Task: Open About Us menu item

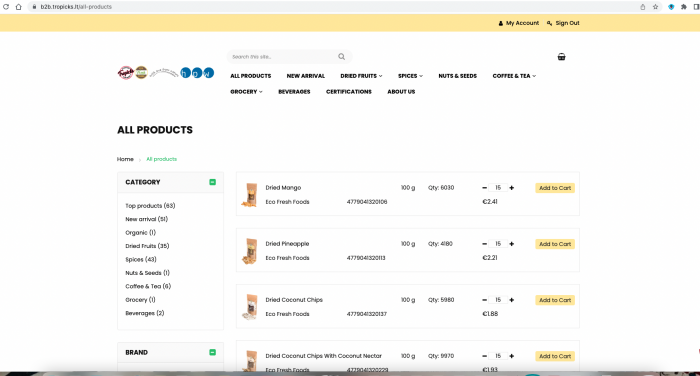Action: click(x=401, y=92)
